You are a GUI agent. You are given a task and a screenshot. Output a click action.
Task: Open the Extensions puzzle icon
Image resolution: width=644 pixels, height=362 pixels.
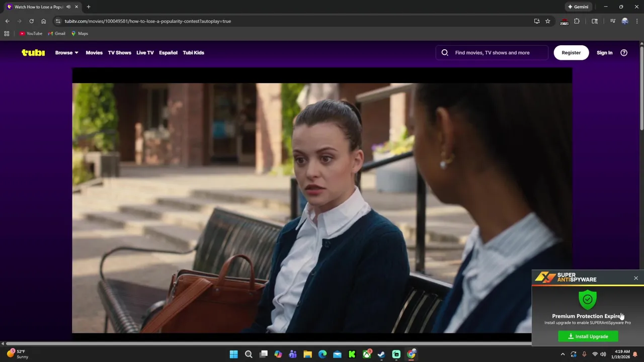[x=577, y=21]
